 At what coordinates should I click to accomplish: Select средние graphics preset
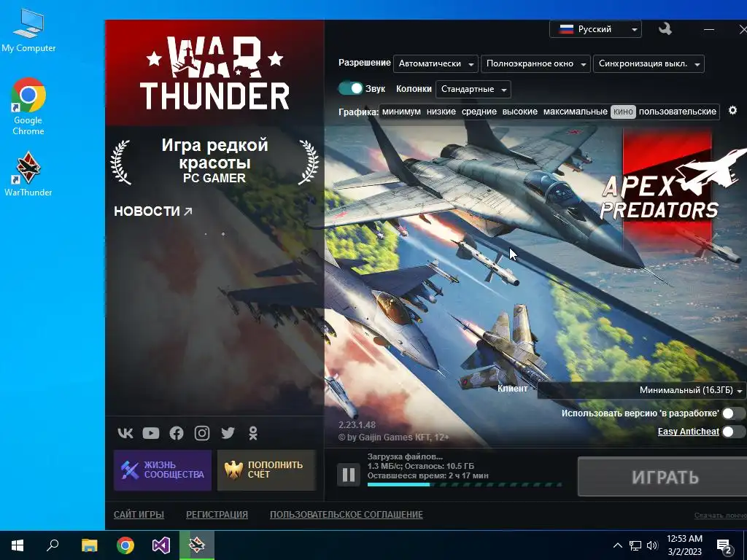[x=479, y=112]
